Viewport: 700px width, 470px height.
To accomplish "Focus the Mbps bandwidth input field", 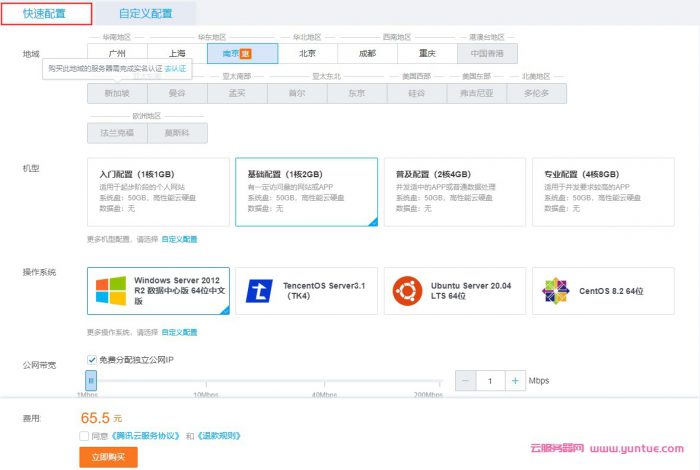I will (x=490, y=381).
